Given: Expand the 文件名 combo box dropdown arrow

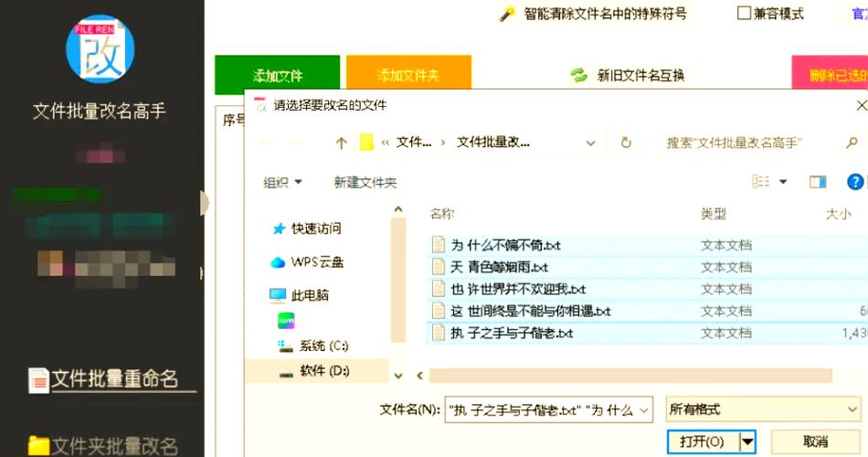Looking at the screenshot, I should point(644,410).
